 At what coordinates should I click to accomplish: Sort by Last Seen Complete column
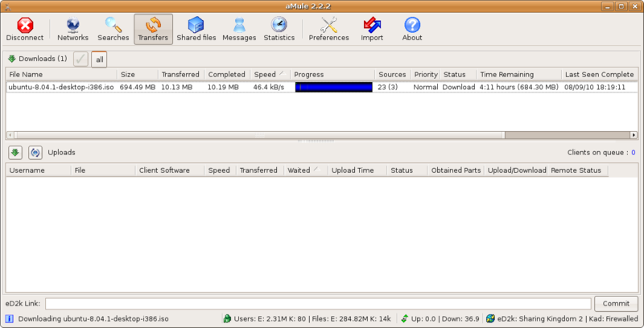click(600, 74)
